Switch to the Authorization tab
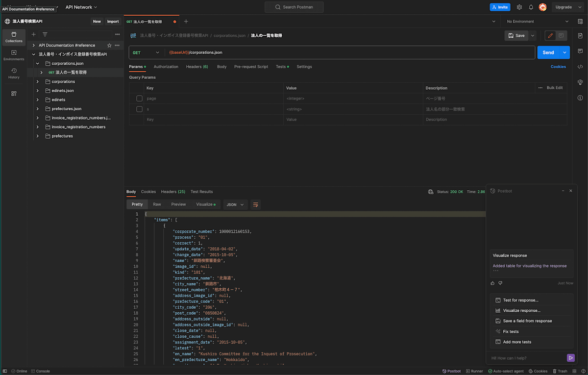 click(166, 67)
